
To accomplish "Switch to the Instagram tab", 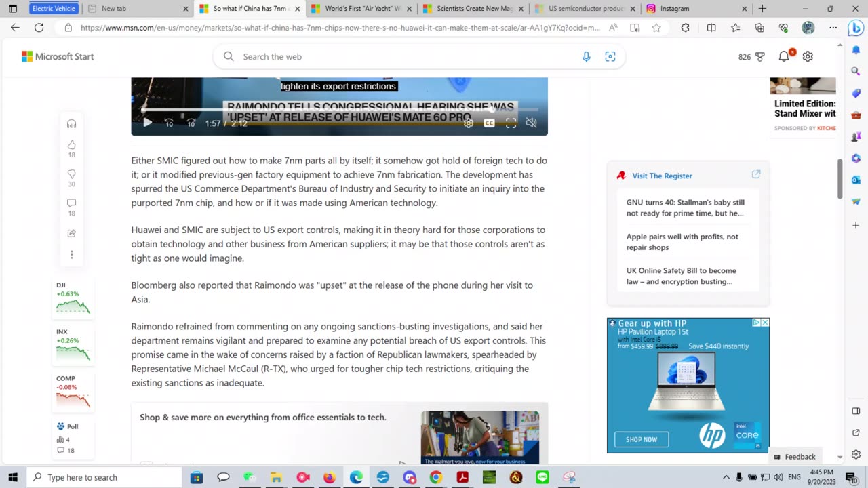I will point(695,9).
